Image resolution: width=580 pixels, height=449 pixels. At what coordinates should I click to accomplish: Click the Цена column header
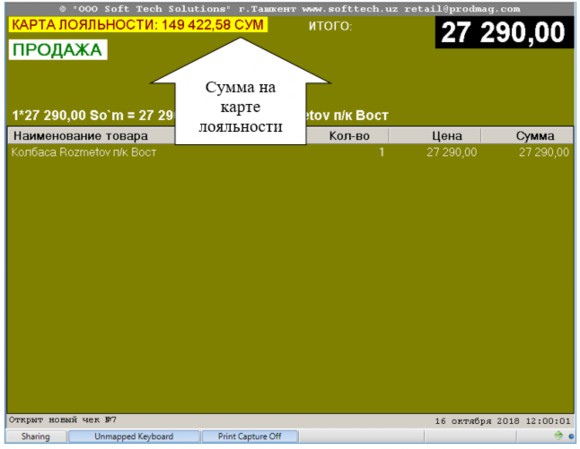447,136
